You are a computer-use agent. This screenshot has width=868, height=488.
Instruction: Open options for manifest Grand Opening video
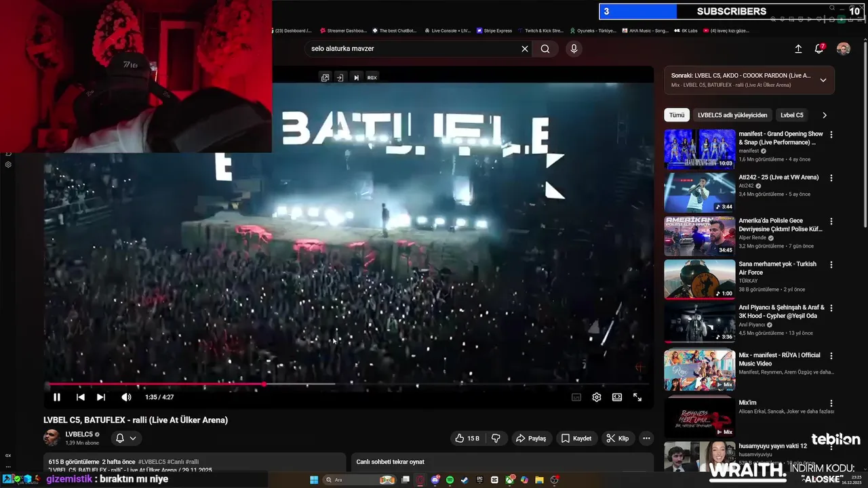831,134
